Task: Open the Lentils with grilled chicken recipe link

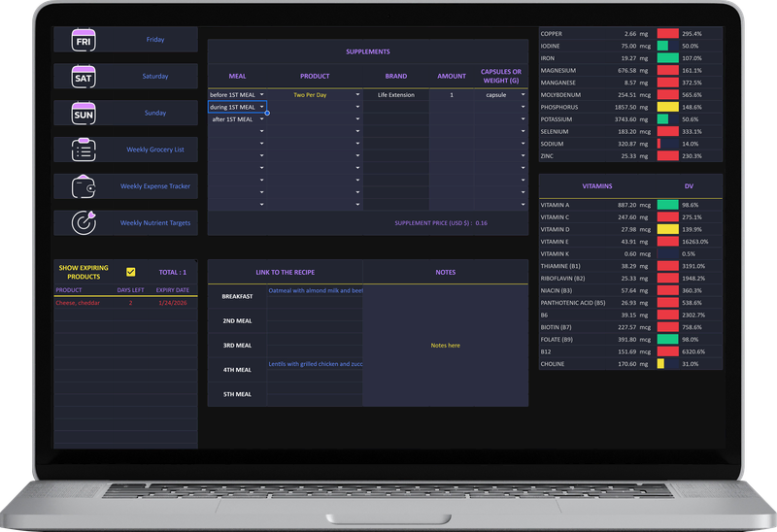Action: pos(315,364)
